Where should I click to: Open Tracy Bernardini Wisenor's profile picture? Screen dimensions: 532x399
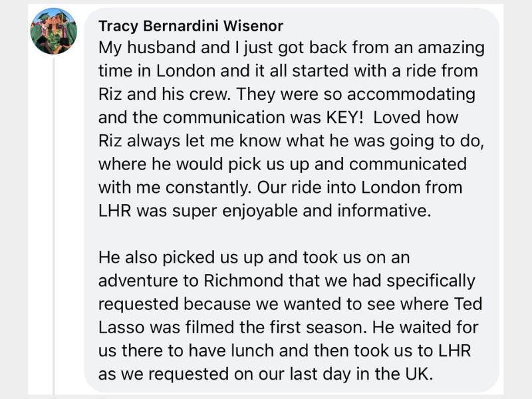point(54,31)
